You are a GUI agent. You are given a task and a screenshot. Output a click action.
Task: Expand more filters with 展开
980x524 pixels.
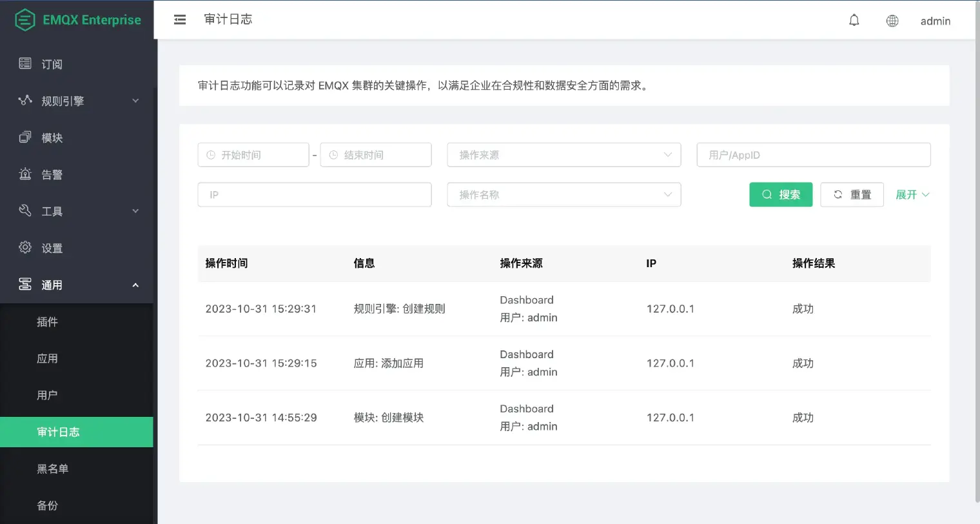(912, 194)
